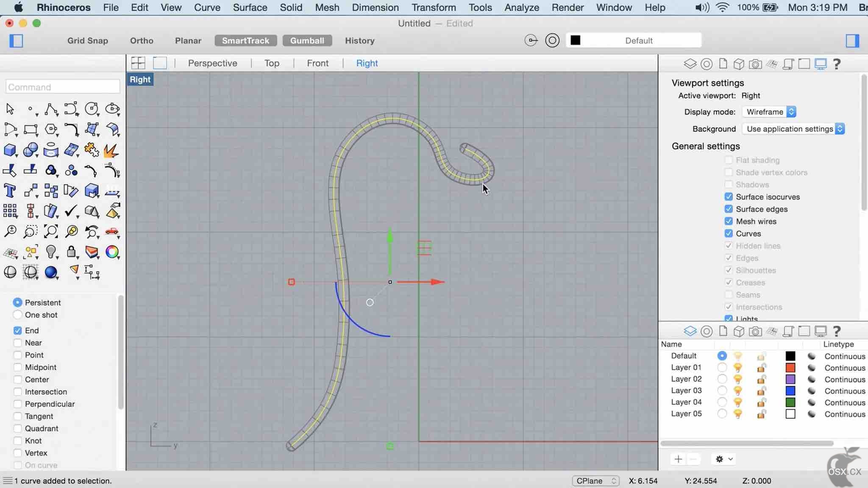The height and width of the screenshot is (488, 868).
Task: Click the add layer plus button
Action: pyautogui.click(x=678, y=459)
